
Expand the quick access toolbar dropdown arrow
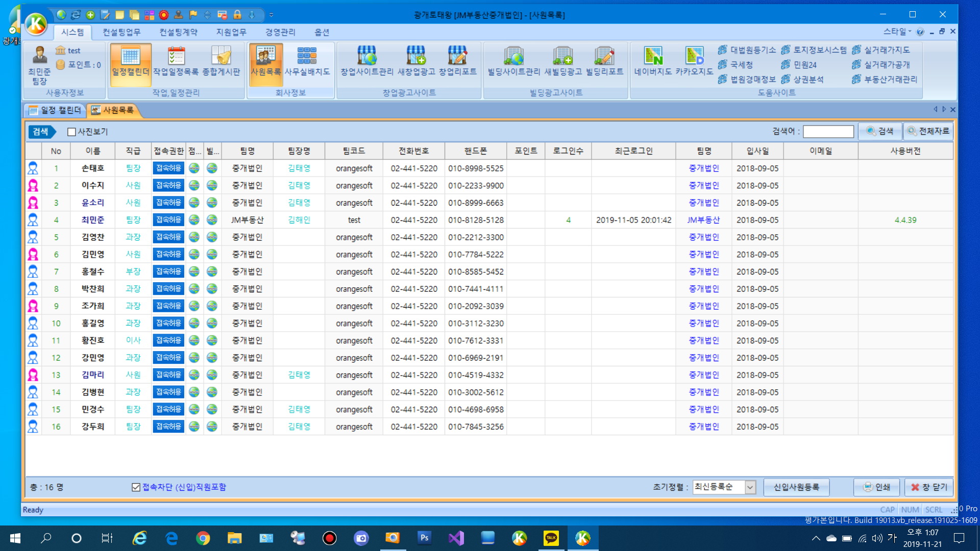pos(272,15)
